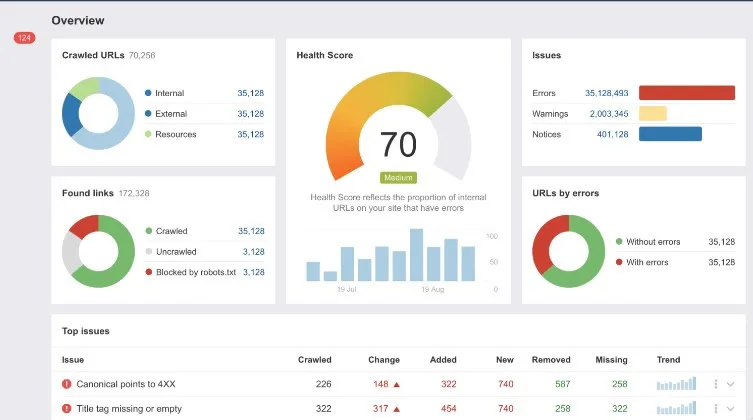Click the Crawled URLs donut chart
This screenshot has height=420, width=753.
[x=98, y=113]
